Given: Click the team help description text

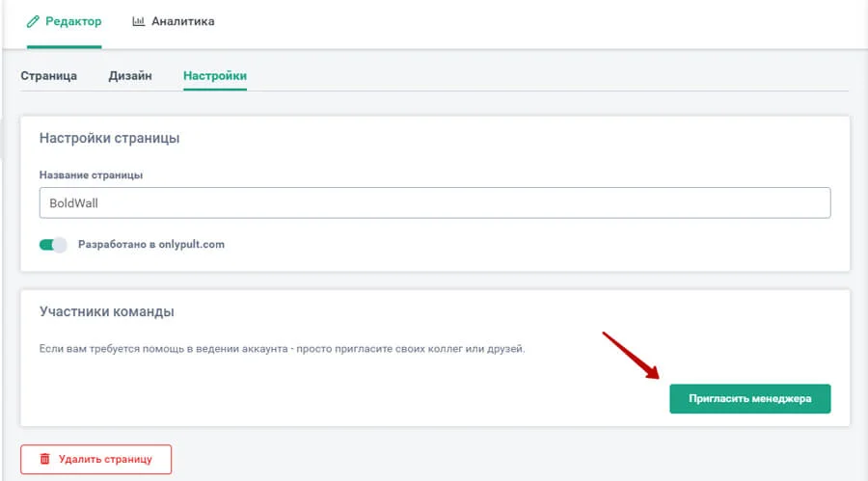Looking at the screenshot, I should (x=282, y=348).
